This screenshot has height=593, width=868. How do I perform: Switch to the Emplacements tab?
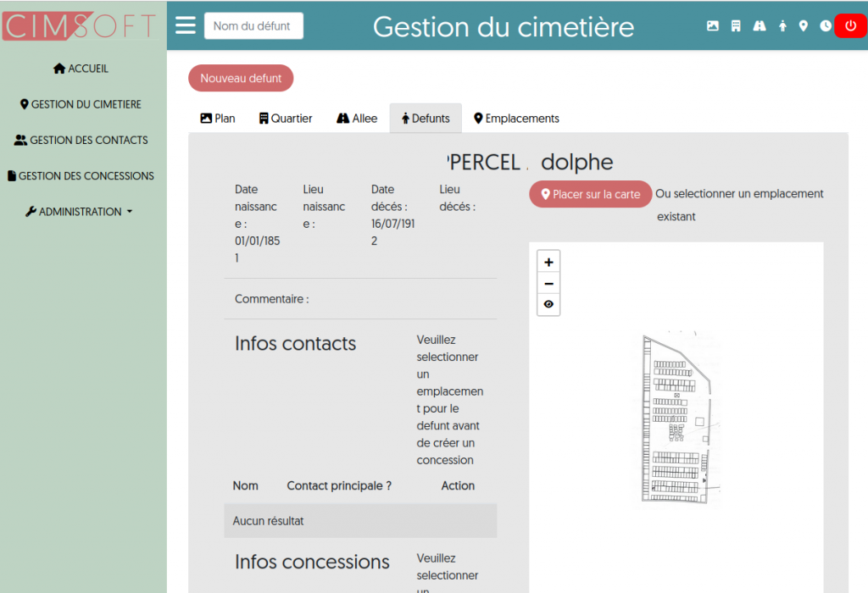coord(515,118)
